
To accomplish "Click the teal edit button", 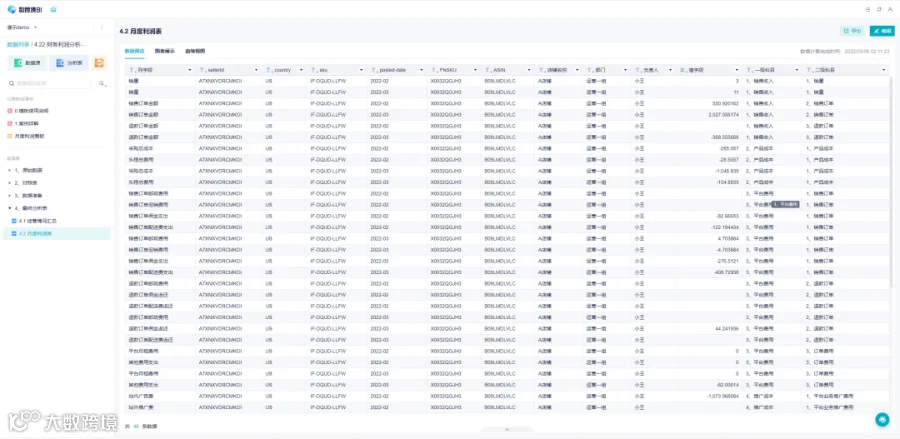I will click(882, 31).
